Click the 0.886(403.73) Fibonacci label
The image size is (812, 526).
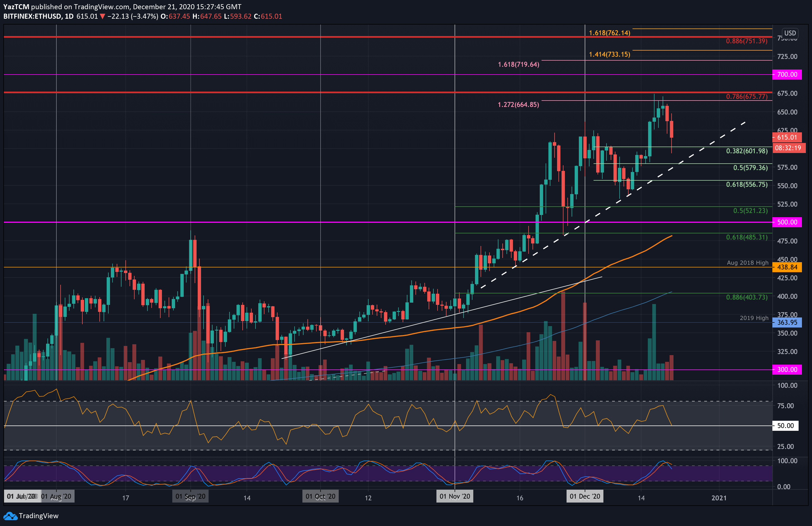click(x=746, y=297)
